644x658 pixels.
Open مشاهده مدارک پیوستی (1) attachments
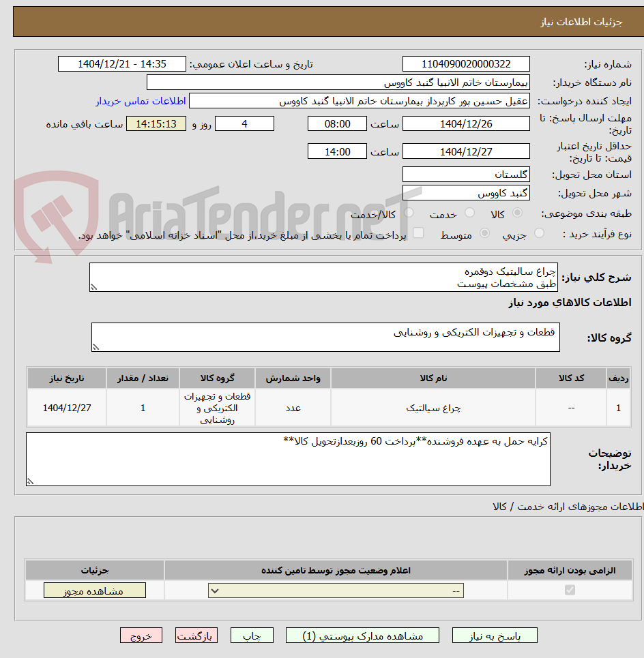click(x=362, y=635)
